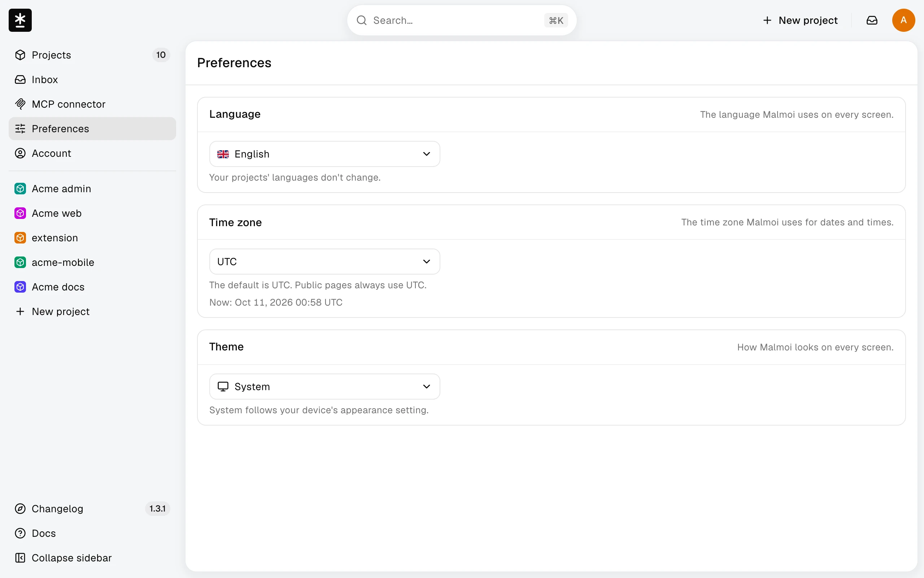Open the orange user avatar menu
Screen dimensions: 924x578
click(x=903, y=20)
